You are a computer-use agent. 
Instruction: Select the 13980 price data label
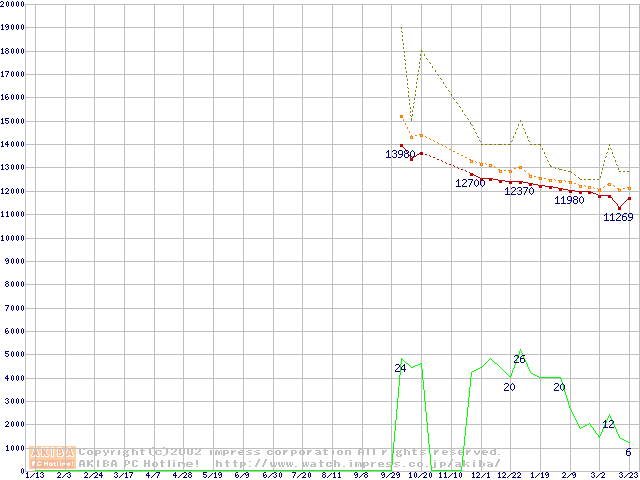[400, 154]
